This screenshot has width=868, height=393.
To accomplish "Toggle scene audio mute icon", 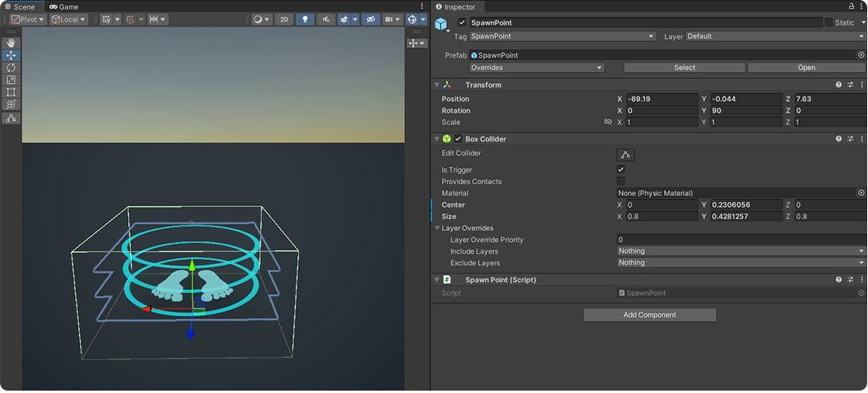I will [x=326, y=19].
